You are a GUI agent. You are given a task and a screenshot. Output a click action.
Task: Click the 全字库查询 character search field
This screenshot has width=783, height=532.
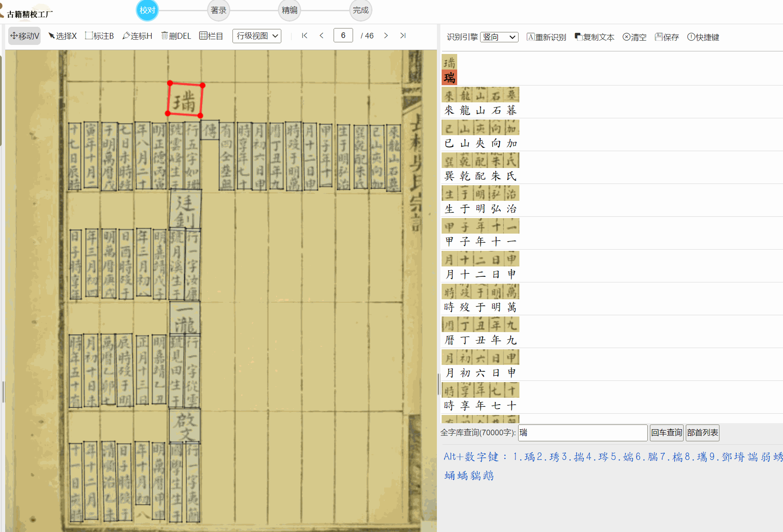(x=582, y=433)
